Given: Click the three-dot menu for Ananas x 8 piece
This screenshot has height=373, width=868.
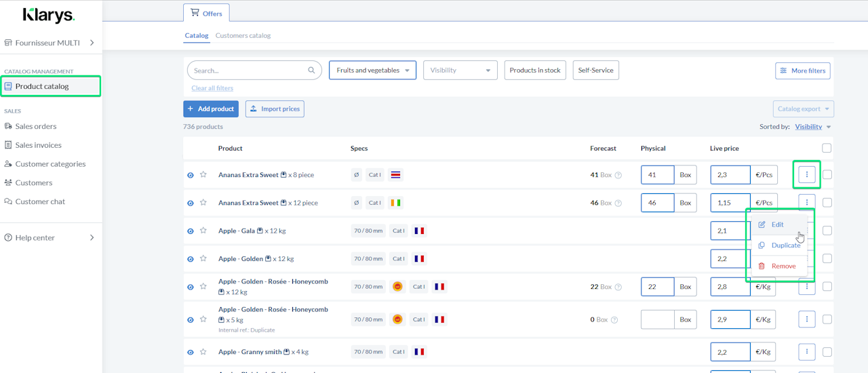Looking at the screenshot, I should (806, 175).
